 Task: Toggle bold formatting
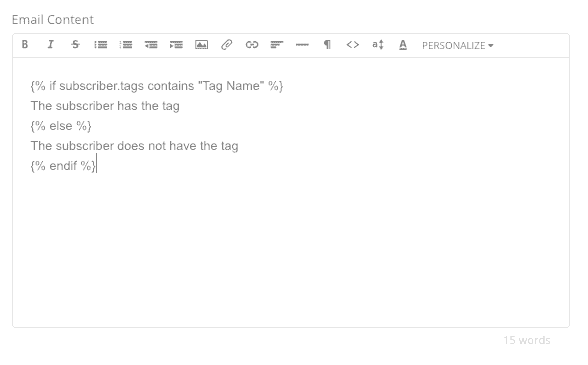(25, 45)
